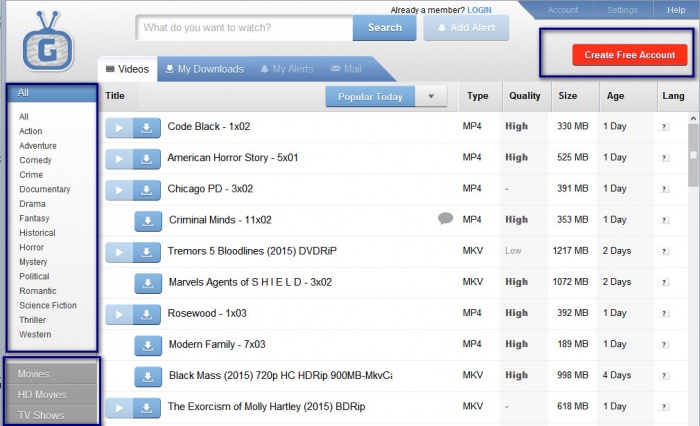Click the results list scrollbar thumb

tap(693, 155)
